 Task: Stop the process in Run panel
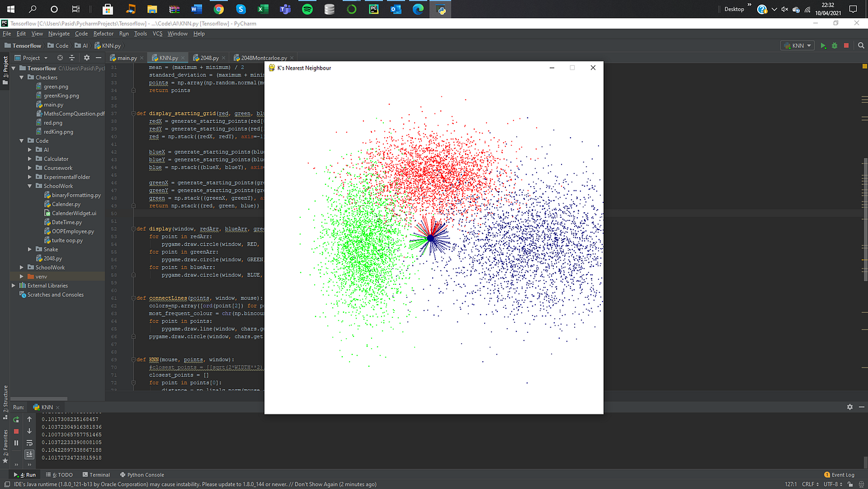click(x=16, y=431)
